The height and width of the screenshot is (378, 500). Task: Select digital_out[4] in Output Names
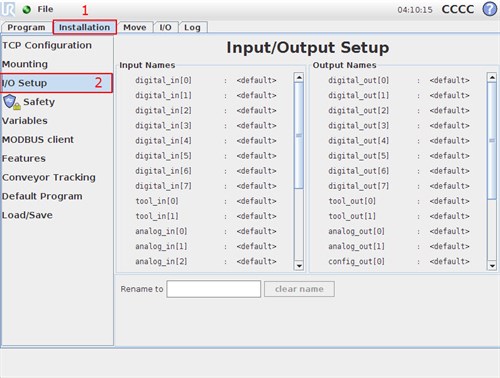tap(358, 141)
